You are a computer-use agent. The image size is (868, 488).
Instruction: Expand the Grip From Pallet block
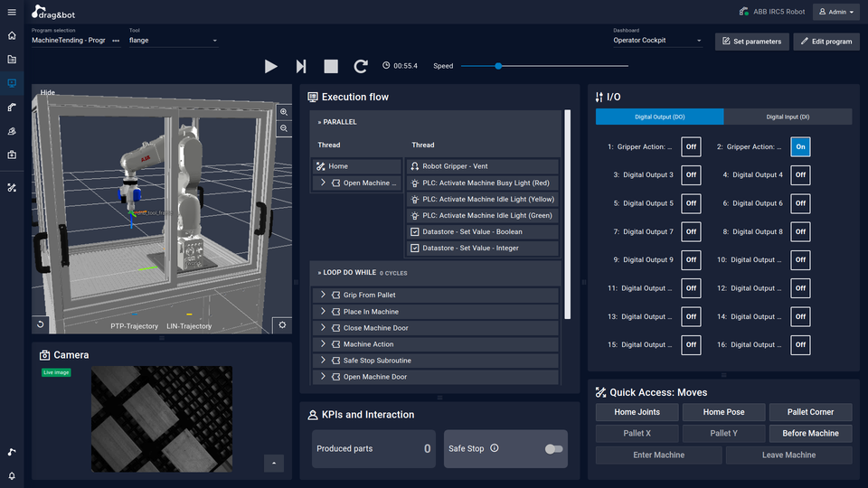tap(323, 295)
